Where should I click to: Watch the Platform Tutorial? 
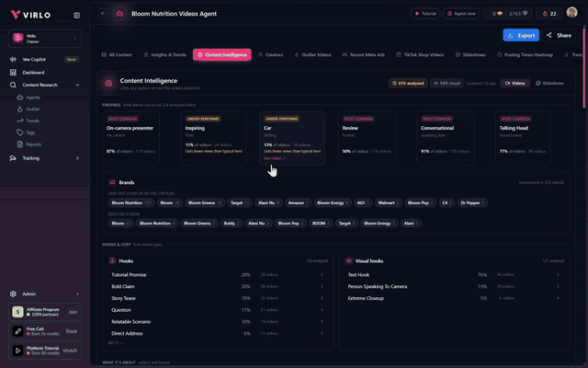[70, 351]
